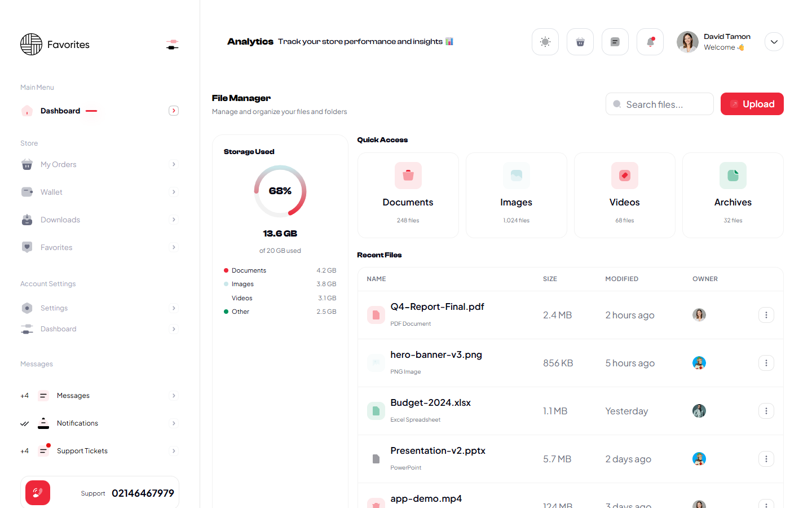This screenshot has width=812, height=508.
Task: Open the Documents quick access folder
Action: pos(408,195)
